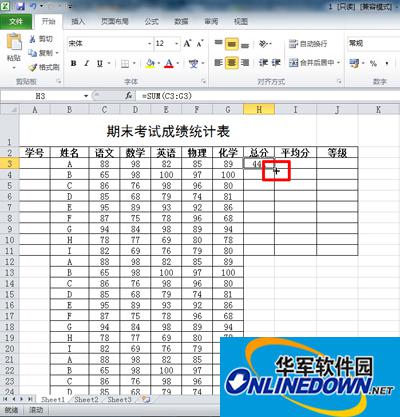
Task: Toggle Bold formatting
Action: pyautogui.click(x=74, y=63)
